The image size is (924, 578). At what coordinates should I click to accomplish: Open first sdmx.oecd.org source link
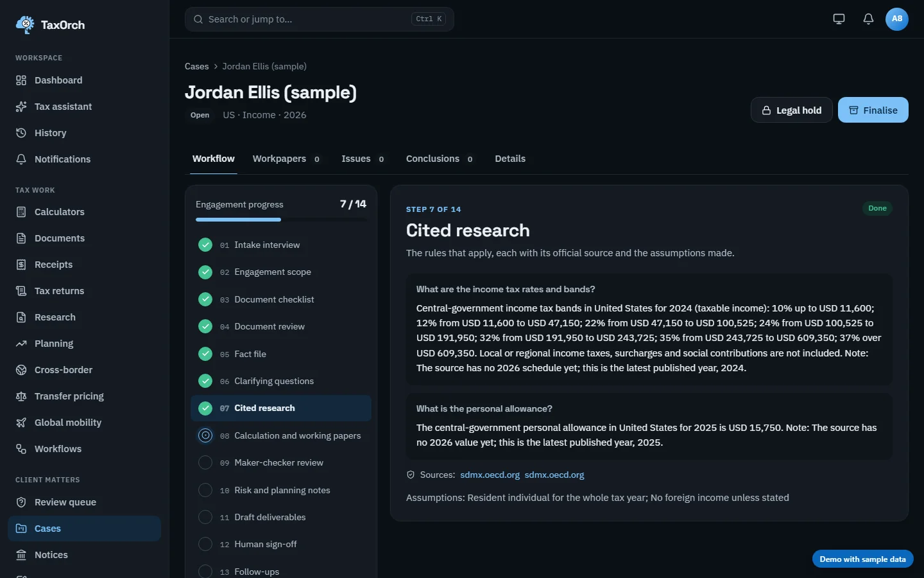[490, 475]
